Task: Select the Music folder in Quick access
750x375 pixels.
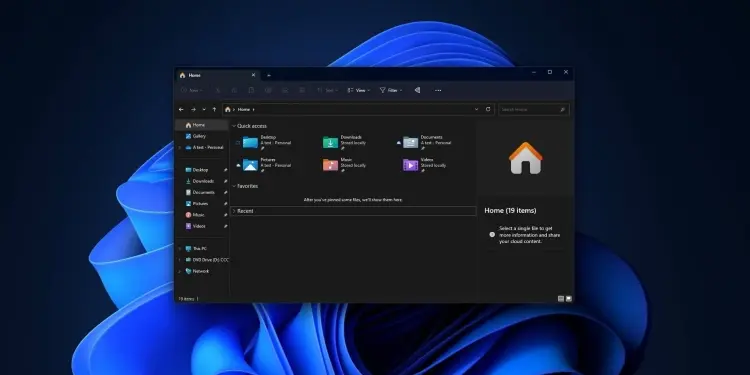Action: [x=345, y=165]
